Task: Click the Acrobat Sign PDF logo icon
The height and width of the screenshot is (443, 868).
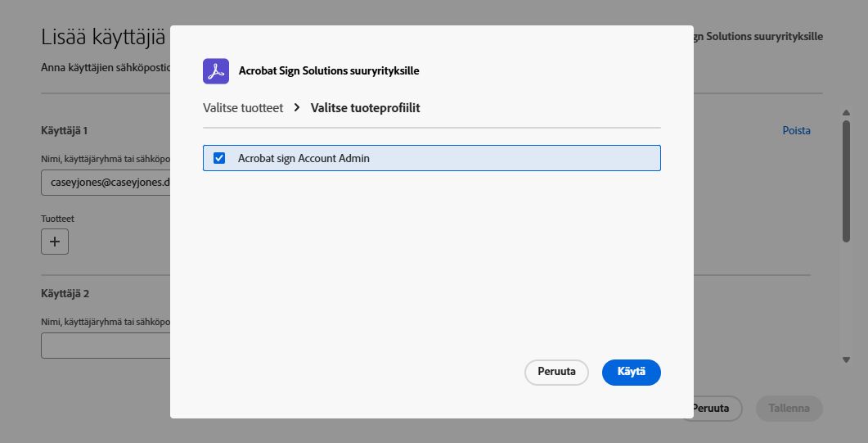Action: coord(216,71)
